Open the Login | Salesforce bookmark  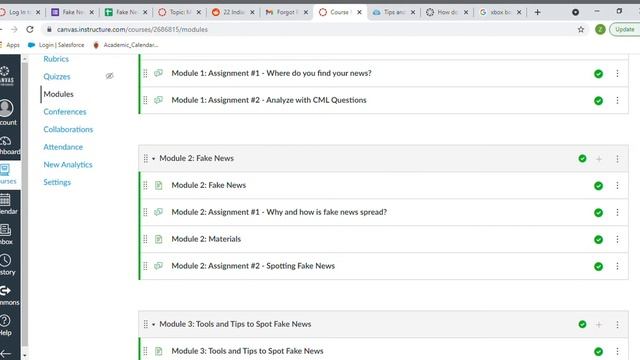coord(56,45)
